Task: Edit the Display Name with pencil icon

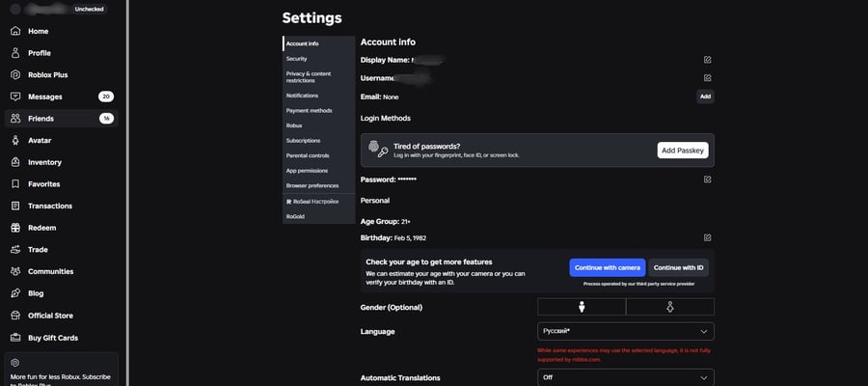Action: click(707, 60)
